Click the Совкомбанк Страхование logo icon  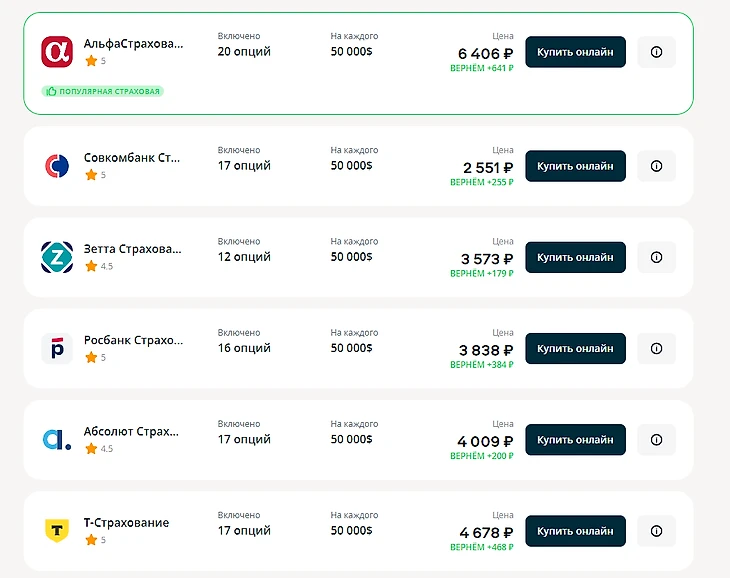coord(57,166)
